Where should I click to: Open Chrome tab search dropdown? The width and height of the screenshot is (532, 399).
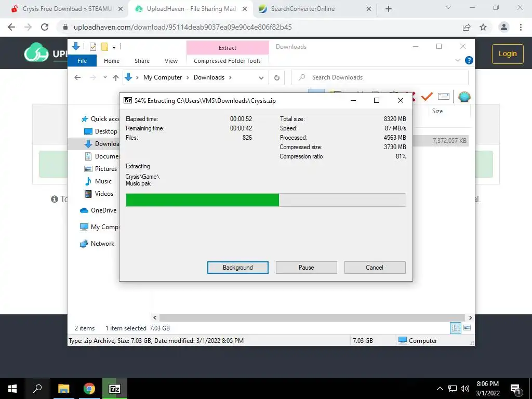click(448, 7)
